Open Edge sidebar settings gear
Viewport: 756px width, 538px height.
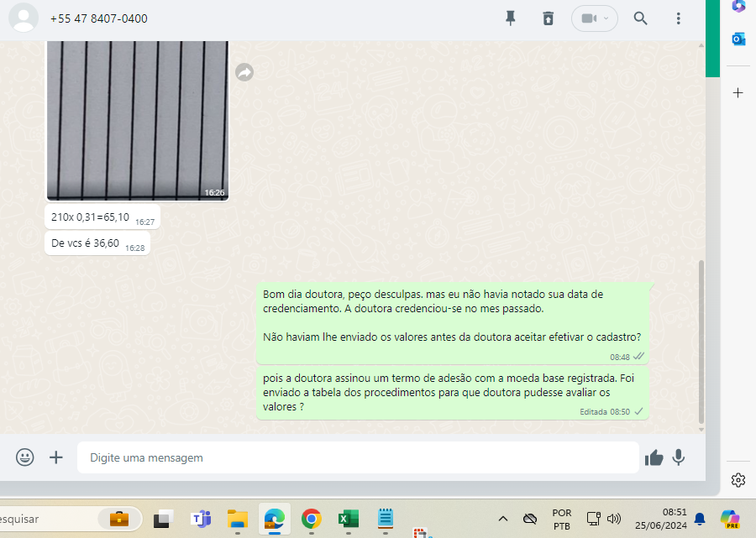coord(738,480)
